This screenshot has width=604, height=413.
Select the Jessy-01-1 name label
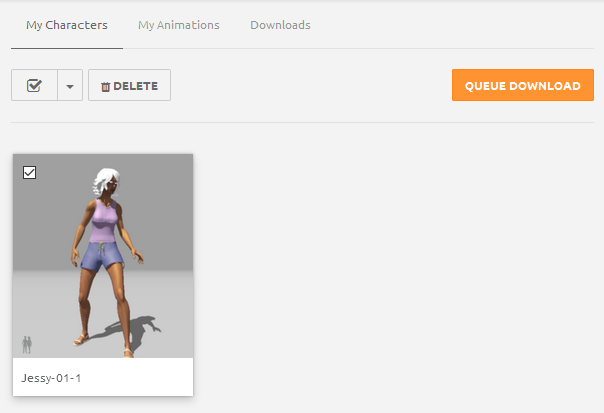[51, 378]
